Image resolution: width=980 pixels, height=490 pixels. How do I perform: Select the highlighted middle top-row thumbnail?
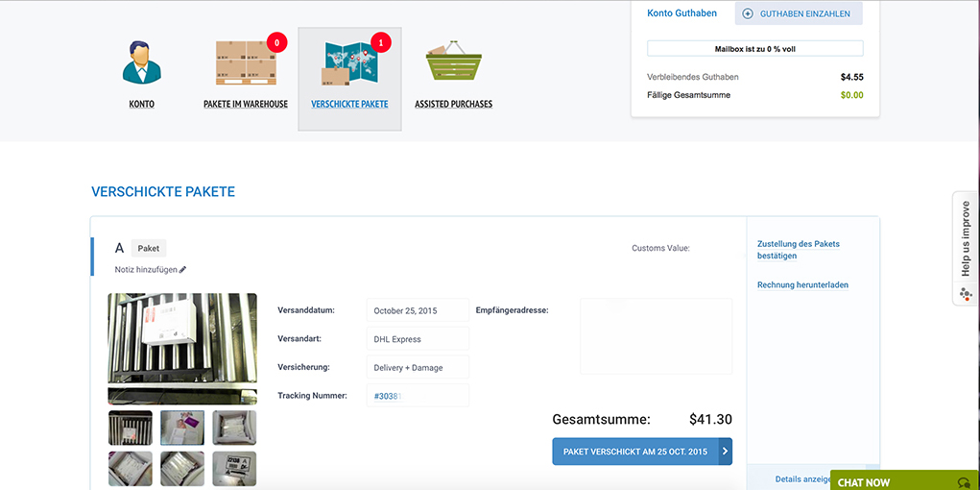pyautogui.click(x=182, y=428)
